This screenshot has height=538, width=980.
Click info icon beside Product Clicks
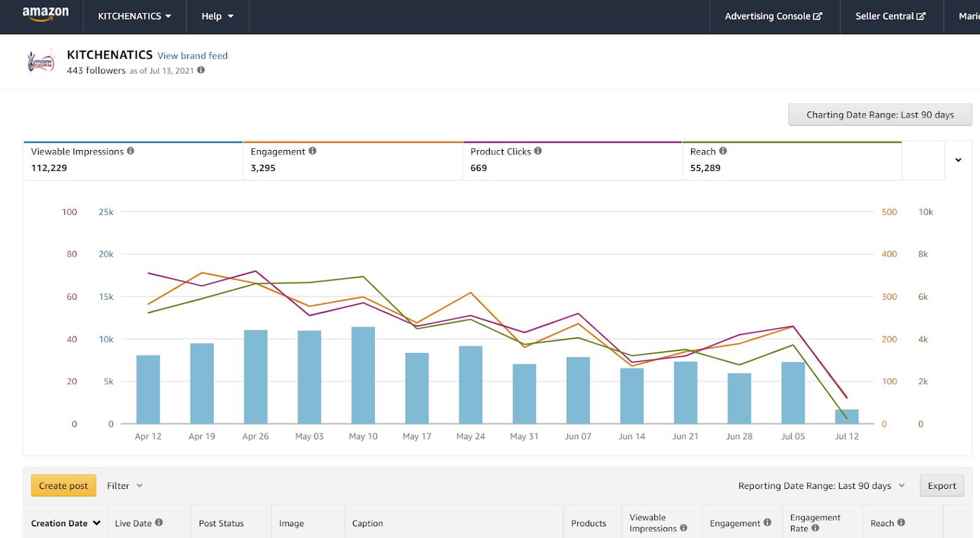[x=538, y=151]
